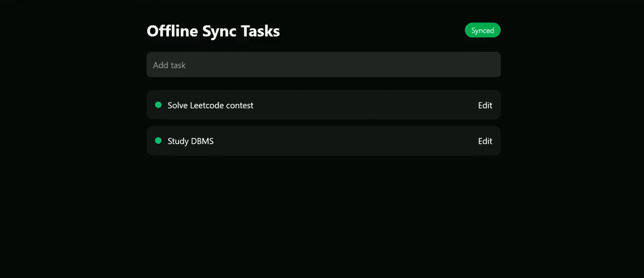
Task: Select the Study DBMS task row
Action: click(337, 141)
